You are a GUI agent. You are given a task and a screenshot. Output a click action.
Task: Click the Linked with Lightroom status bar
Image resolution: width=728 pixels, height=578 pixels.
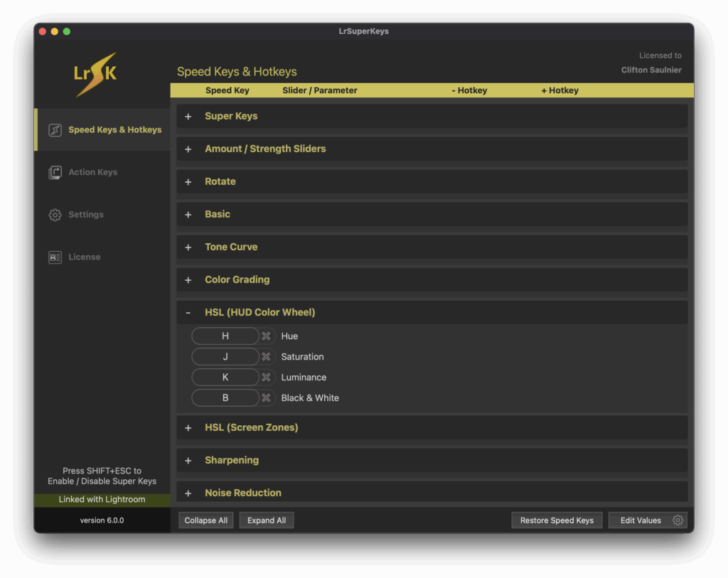(102, 500)
